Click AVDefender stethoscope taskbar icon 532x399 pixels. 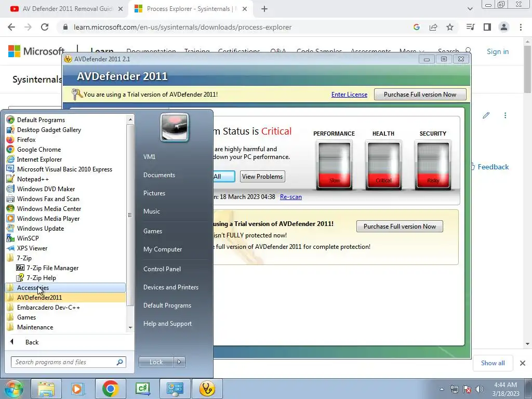click(x=207, y=389)
